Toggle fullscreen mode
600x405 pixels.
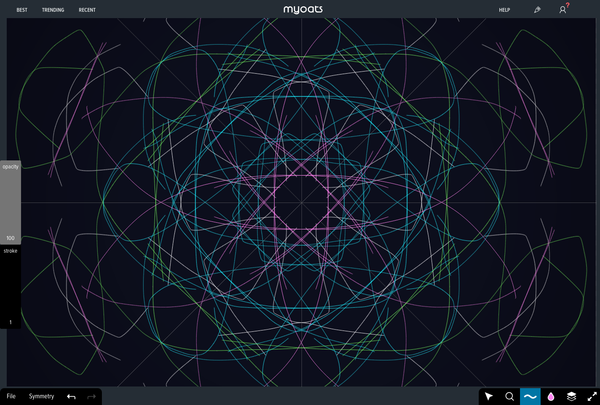pos(592,396)
